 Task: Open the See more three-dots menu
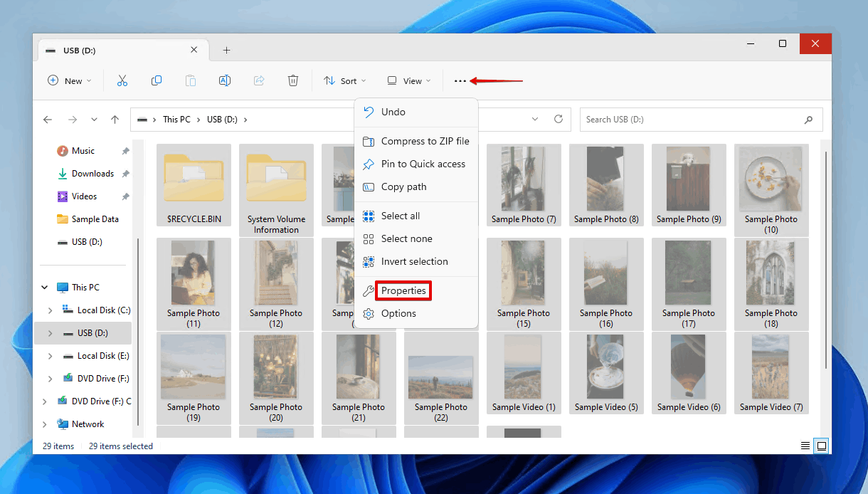tap(460, 81)
